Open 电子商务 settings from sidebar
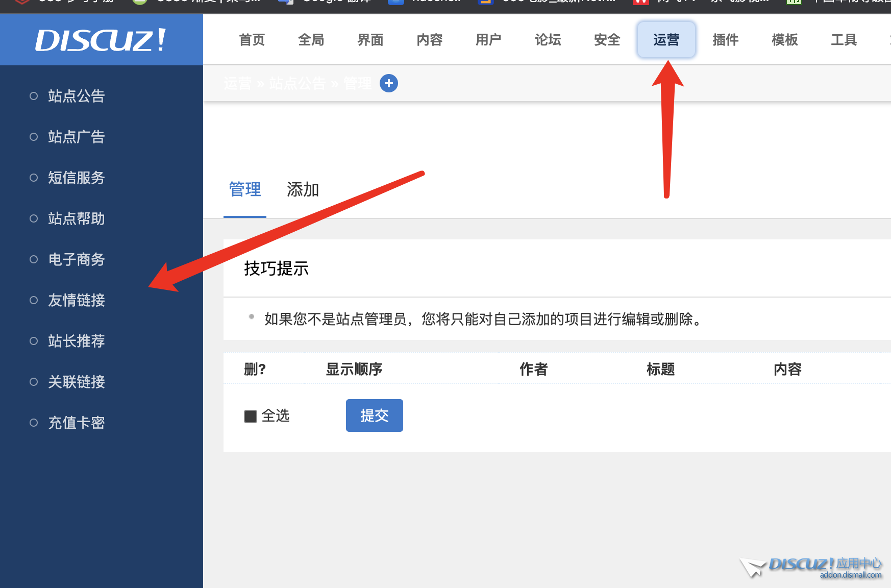This screenshot has height=588, width=891. (76, 259)
